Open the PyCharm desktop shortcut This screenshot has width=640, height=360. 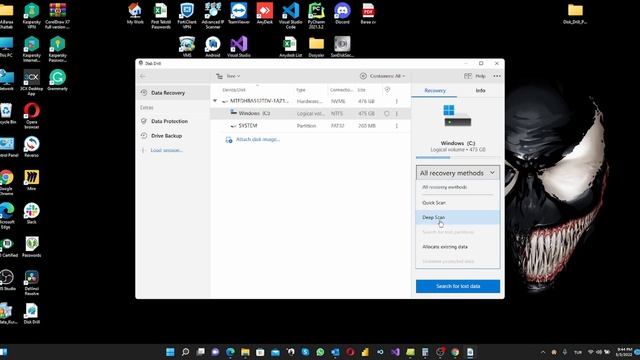[316, 16]
